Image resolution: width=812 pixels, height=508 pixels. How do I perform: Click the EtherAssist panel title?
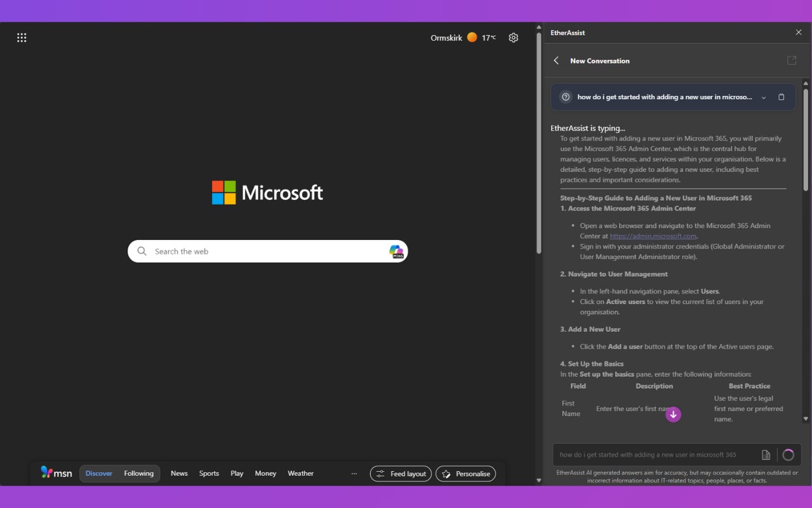click(x=568, y=32)
